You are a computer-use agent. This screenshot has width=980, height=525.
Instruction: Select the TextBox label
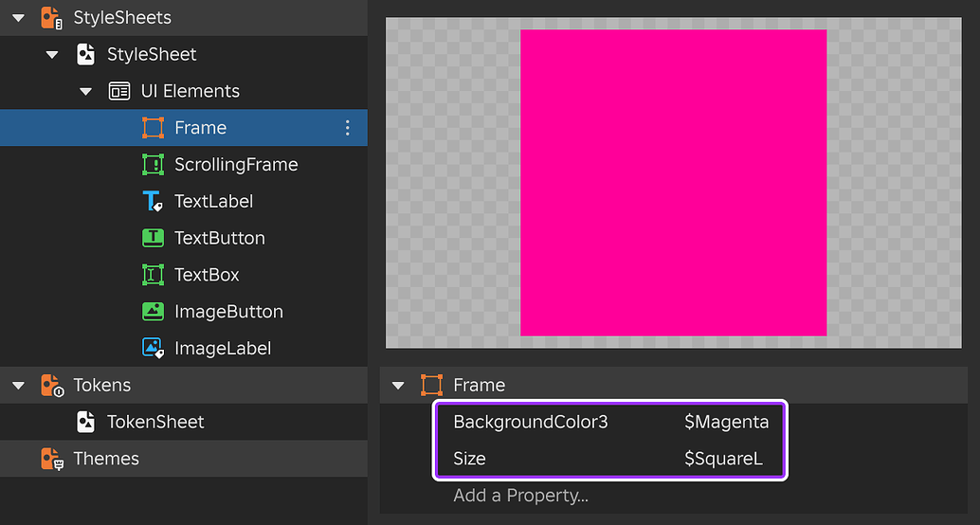point(207,275)
